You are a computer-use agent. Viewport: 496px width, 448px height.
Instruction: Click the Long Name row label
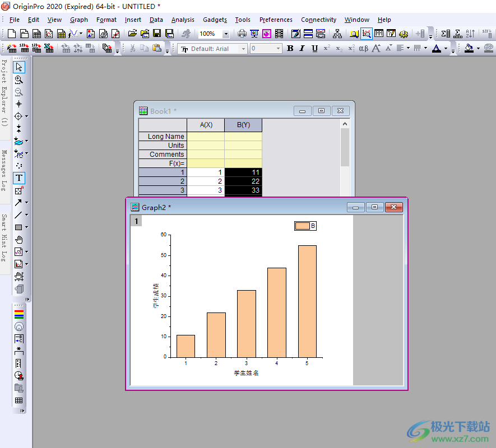click(163, 136)
